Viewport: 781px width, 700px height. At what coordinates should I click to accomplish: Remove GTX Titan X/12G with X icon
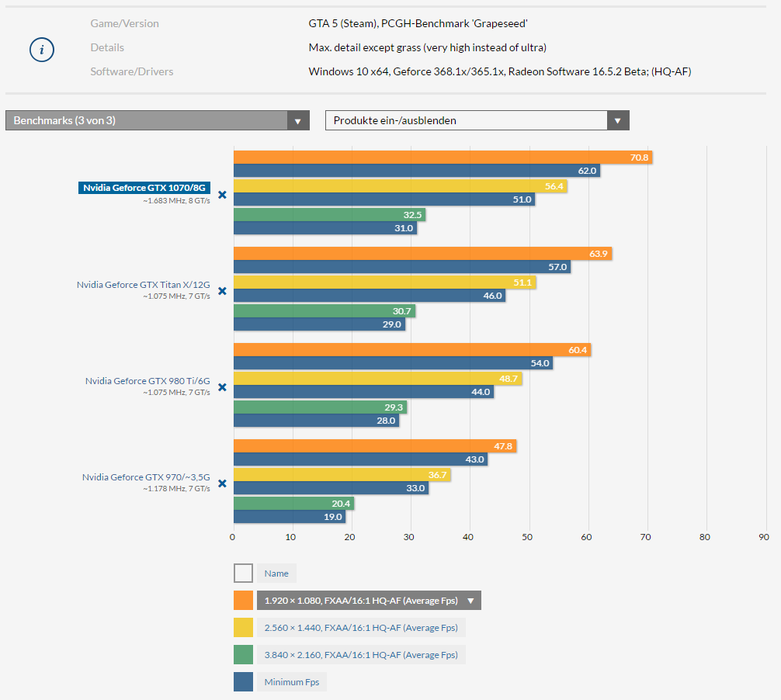click(223, 291)
